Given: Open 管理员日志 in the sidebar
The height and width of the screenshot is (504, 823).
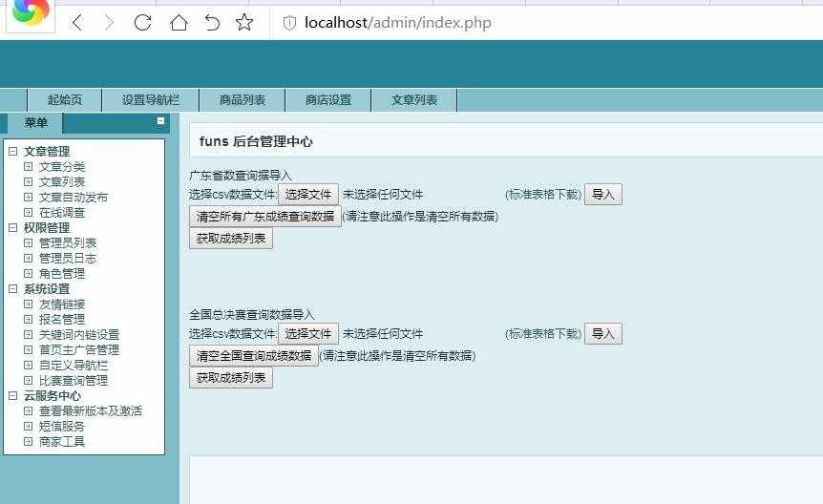Looking at the screenshot, I should 68,259.
